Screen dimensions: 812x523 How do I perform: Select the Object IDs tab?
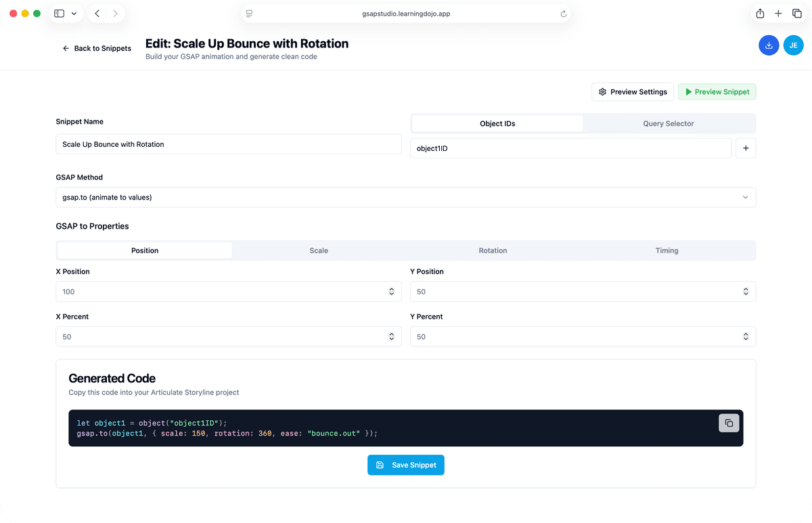tap(497, 123)
